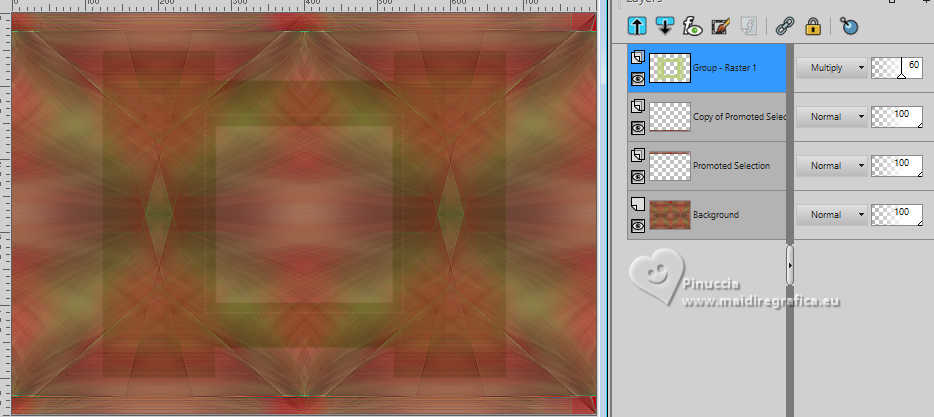Click opacity slider of Background layer
The width and height of the screenshot is (934, 417).
897,214
